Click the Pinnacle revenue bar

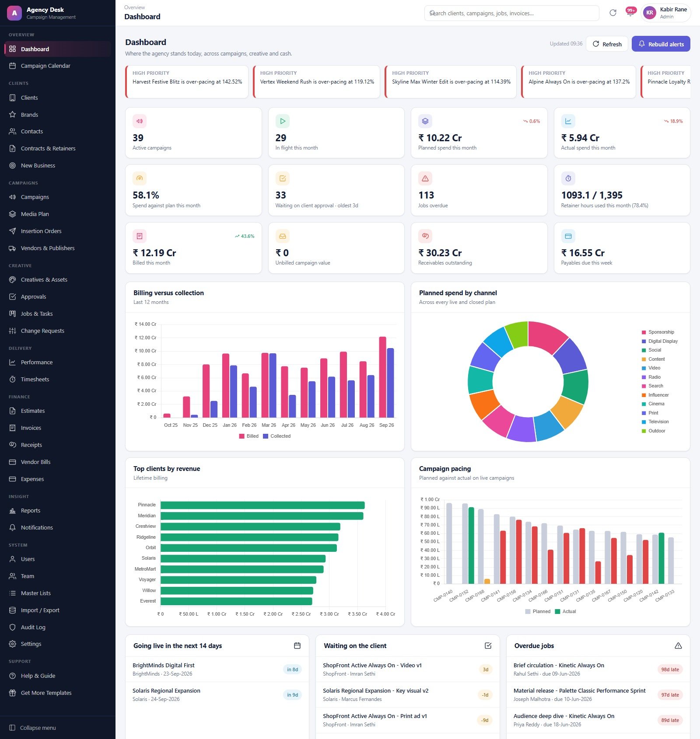pyautogui.click(x=262, y=505)
